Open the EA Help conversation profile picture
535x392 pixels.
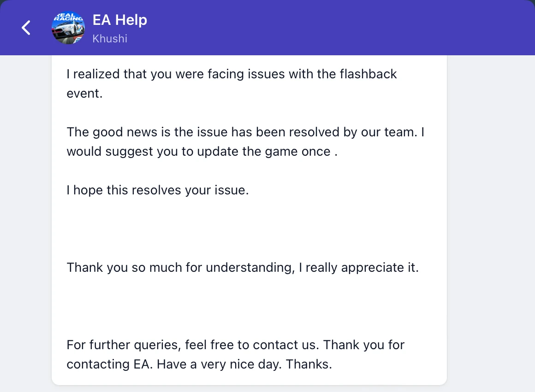click(x=68, y=28)
